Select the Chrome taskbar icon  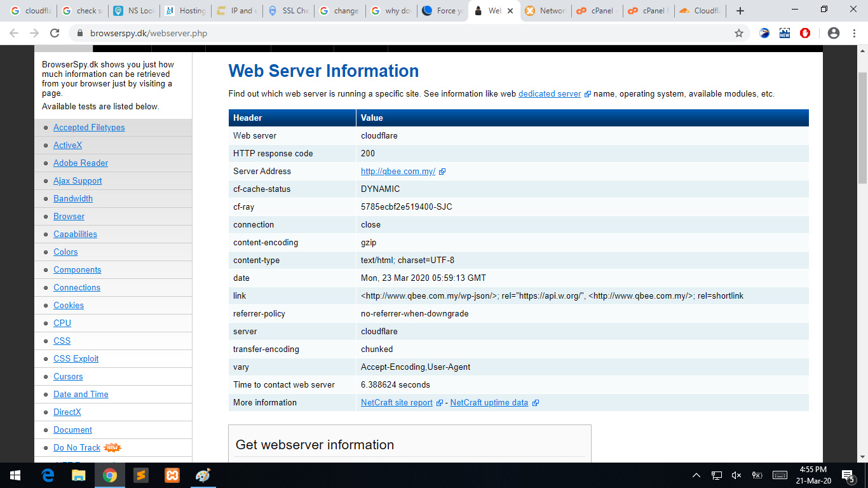110,475
